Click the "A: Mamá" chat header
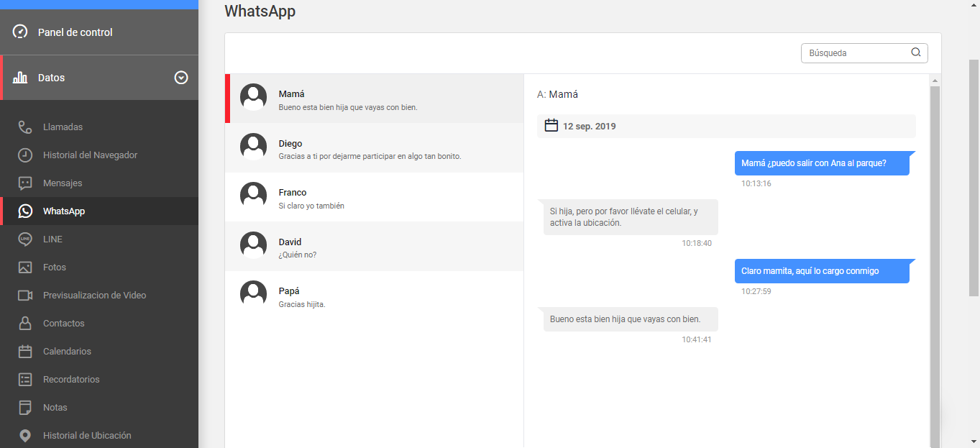 click(x=558, y=94)
